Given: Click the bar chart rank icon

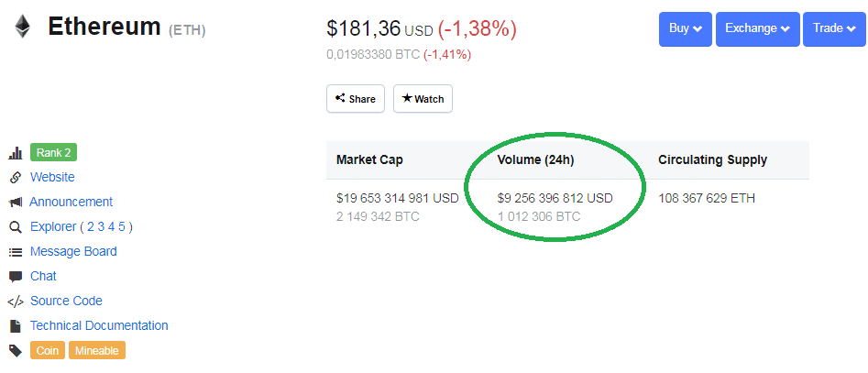Looking at the screenshot, I should 16,153.
